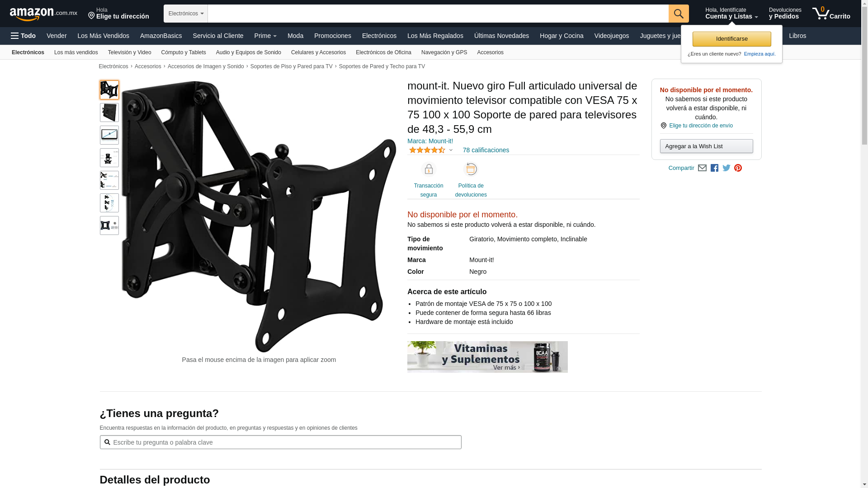868x488 pixels.
Task: Share product on Pinterest icon
Action: click(x=738, y=168)
